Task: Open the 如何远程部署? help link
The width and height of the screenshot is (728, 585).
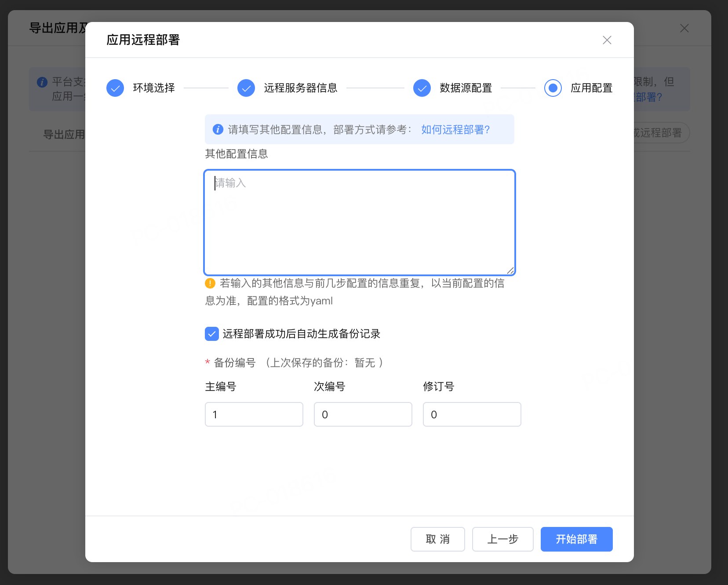Action: 455,129
